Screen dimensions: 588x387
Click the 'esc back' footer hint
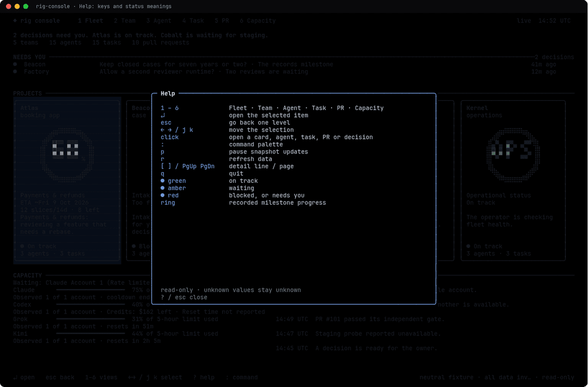tap(60, 378)
